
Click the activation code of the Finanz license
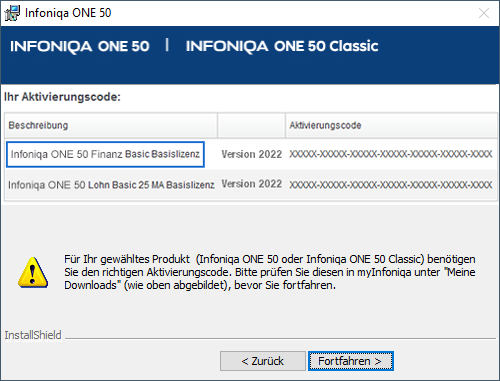391,154
